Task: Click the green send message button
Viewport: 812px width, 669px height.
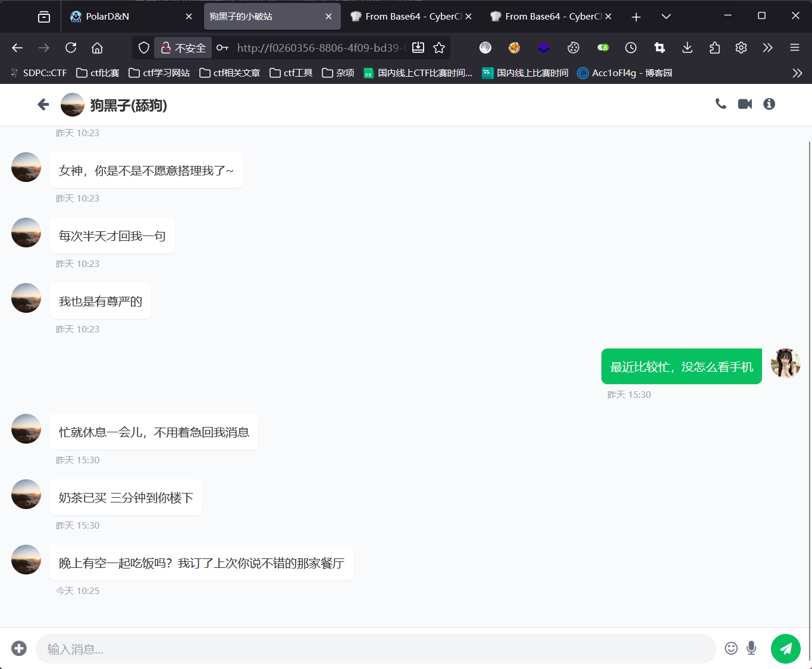Action: point(785,649)
